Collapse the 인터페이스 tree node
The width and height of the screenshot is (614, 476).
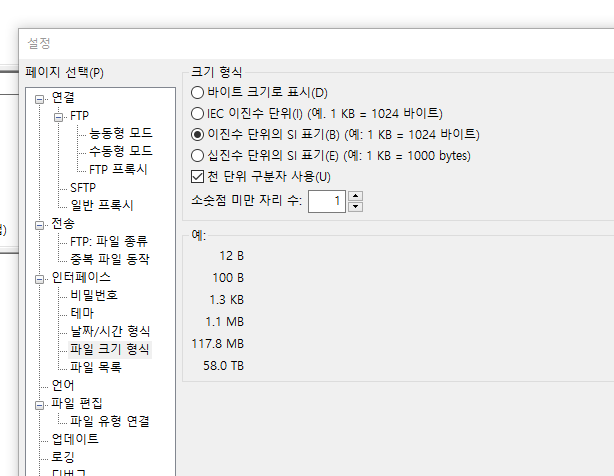click(39, 279)
